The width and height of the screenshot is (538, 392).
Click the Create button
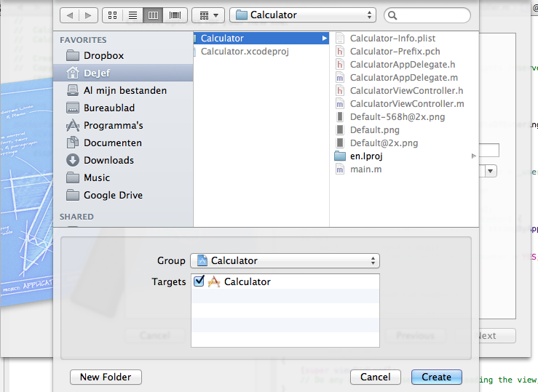(x=436, y=377)
